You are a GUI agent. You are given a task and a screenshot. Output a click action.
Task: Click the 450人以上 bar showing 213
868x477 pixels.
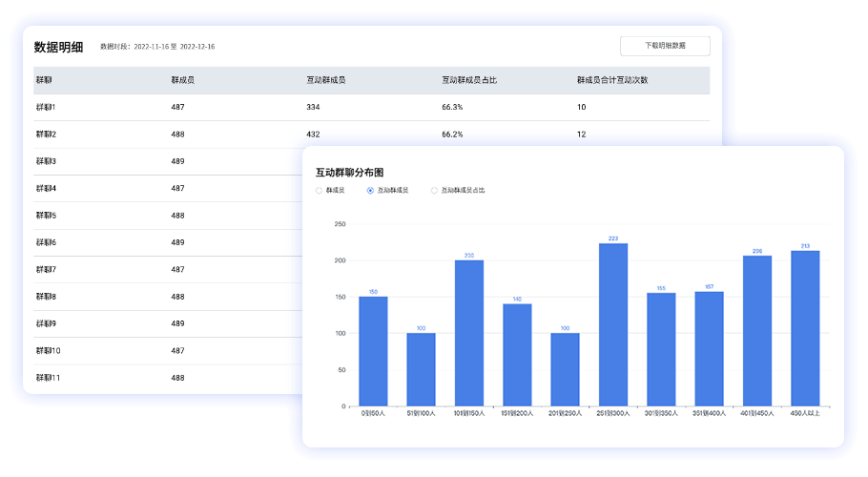(805, 328)
